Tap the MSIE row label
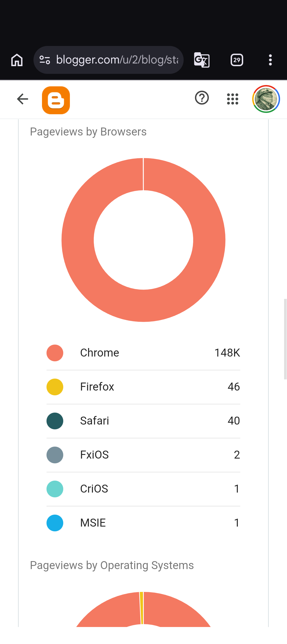This screenshot has height=644, width=287. pos(93,523)
